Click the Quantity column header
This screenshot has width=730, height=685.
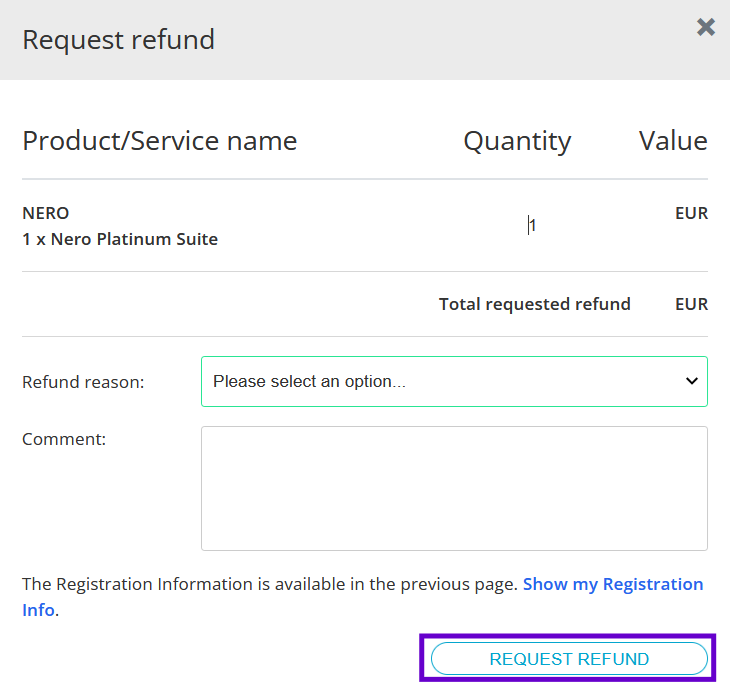(517, 142)
